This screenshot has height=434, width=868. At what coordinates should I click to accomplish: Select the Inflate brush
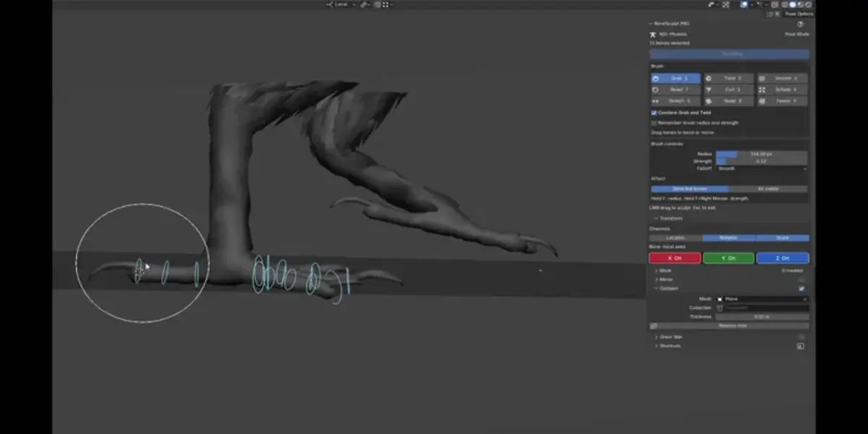(783, 90)
